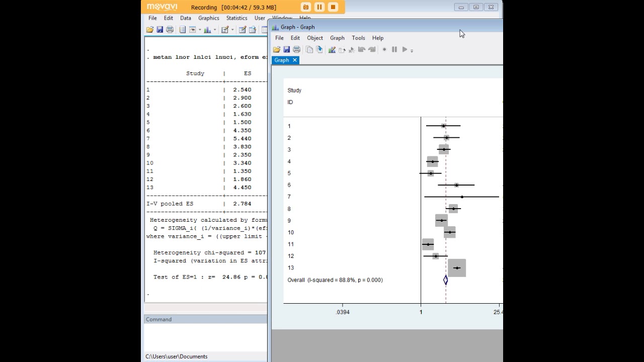Screen dimensions: 644x362
Task: Click the Viewer icon in Stata toolbar
Action: click(x=193, y=30)
